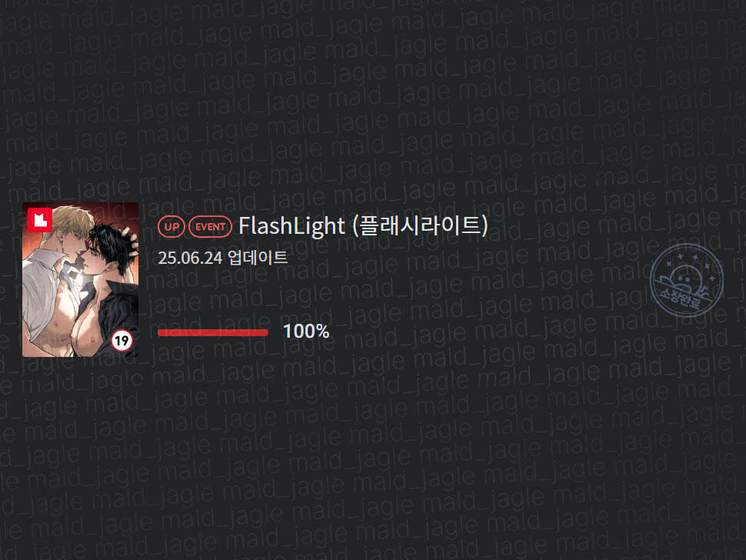The width and height of the screenshot is (746, 560).
Task: Click the 19 age-rating badge
Action: [122, 340]
